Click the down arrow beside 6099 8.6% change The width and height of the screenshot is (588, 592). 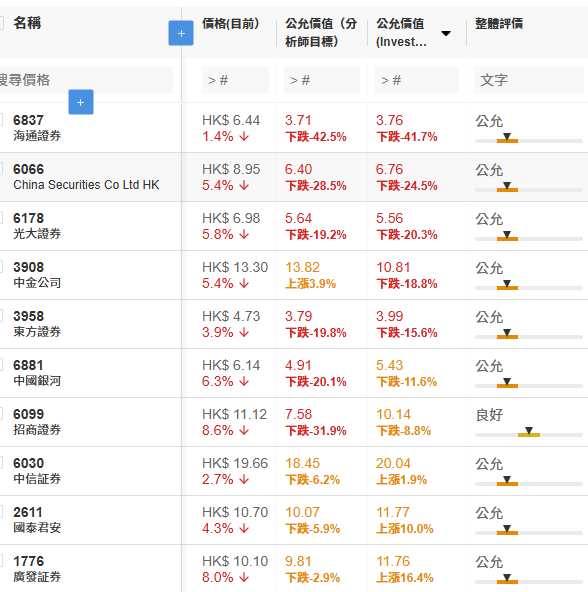(244, 430)
